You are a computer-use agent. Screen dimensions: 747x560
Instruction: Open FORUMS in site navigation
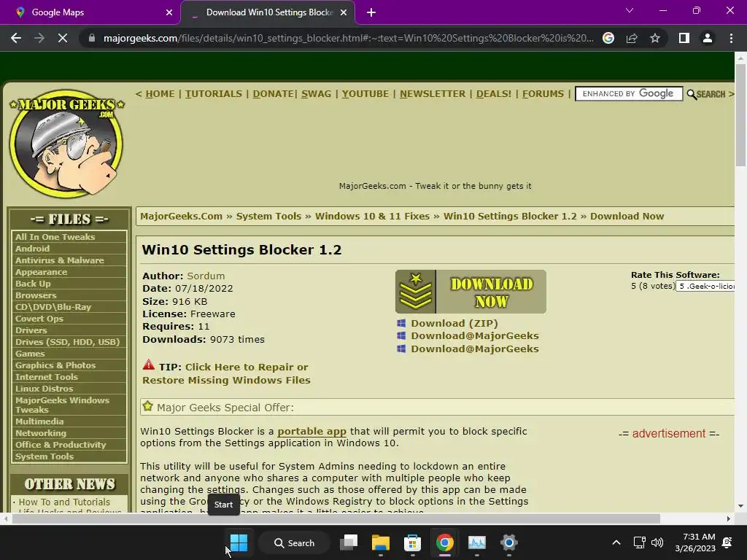pyautogui.click(x=543, y=94)
